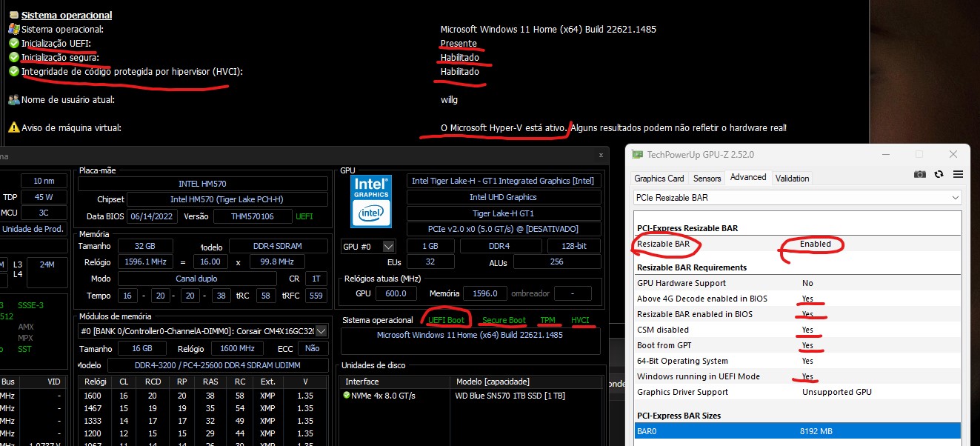This screenshot has height=446, width=980.
Task: Click the INTEL HM570 motherboard name field
Action: point(203,184)
